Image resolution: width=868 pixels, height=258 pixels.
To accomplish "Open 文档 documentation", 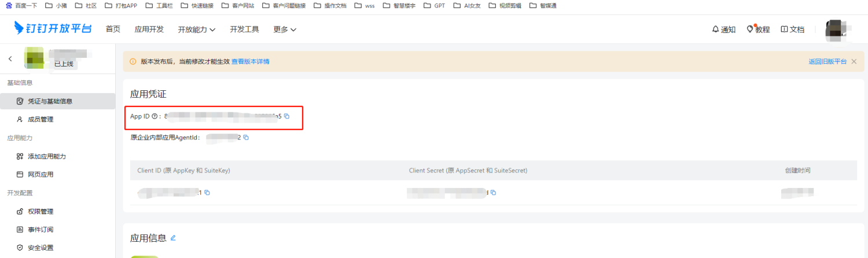I will click(x=792, y=30).
